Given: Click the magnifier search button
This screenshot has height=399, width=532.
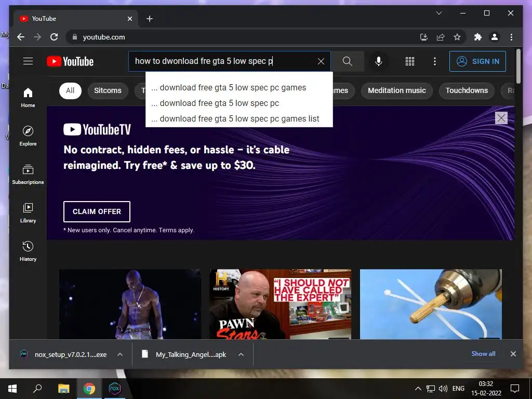Looking at the screenshot, I should [347, 61].
